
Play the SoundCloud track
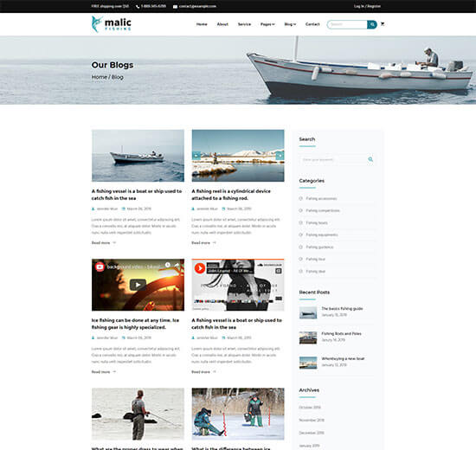click(199, 268)
